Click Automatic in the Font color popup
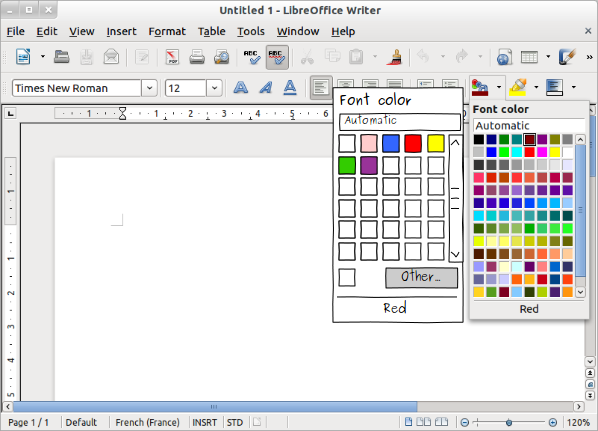Screen dimensions: 598x431 point(529,125)
